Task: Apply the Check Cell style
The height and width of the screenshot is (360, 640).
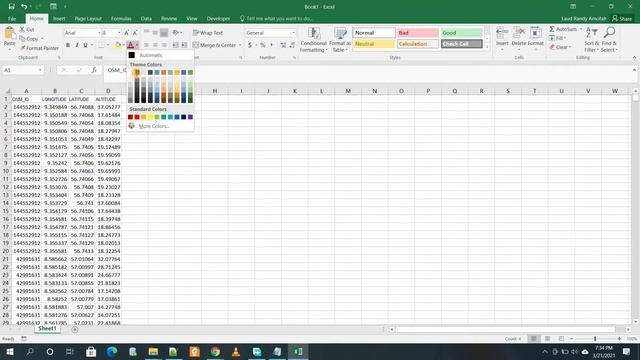Action: point(462,44)
